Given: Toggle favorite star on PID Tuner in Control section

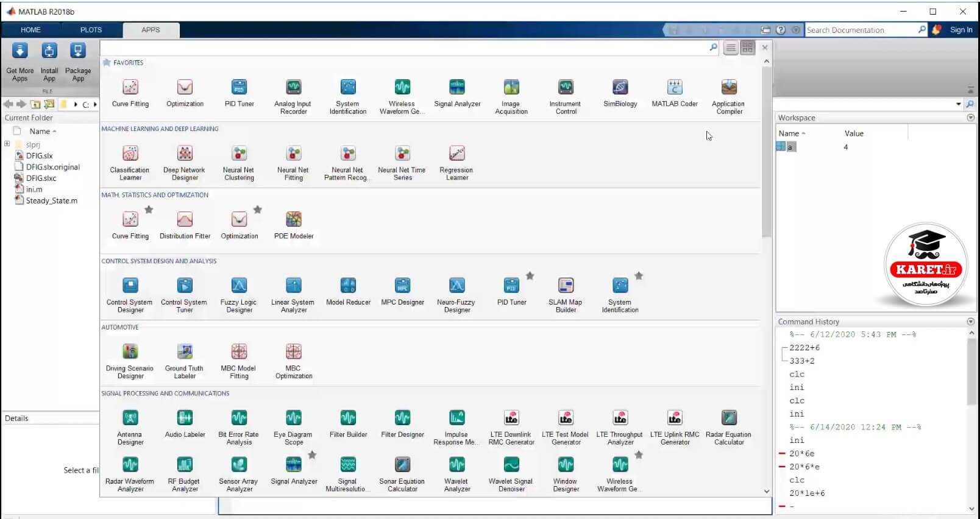Looking at the screenshot, I should click(530, 276).
